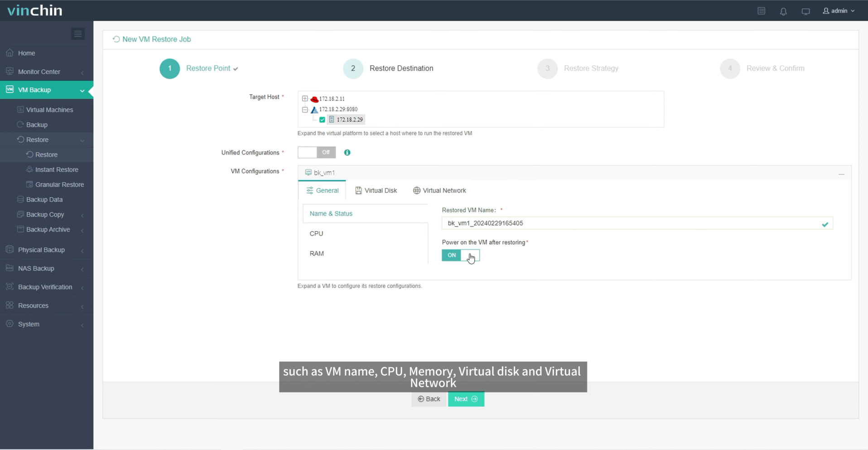
Task: Switch to the Virtual Disk tab
Action: tap(376, 190)
